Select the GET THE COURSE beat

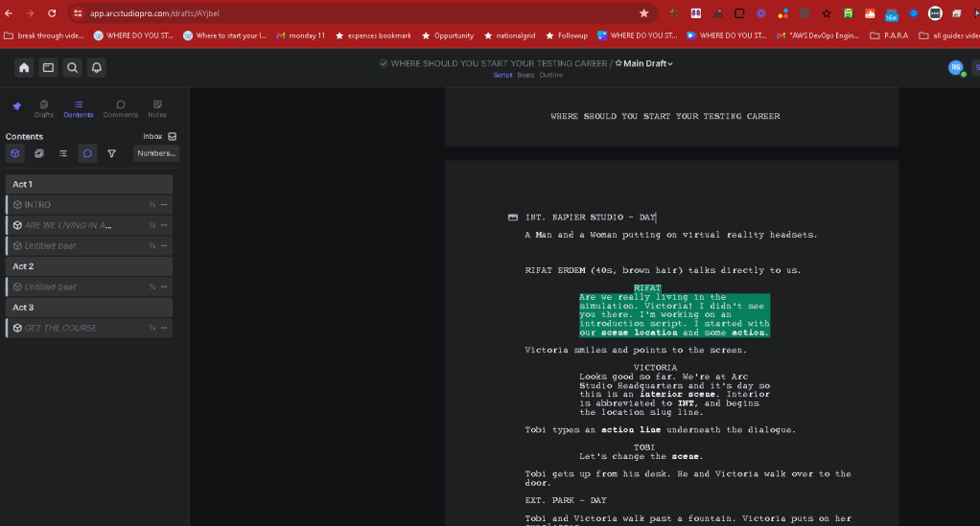click(x=89, y=328)
